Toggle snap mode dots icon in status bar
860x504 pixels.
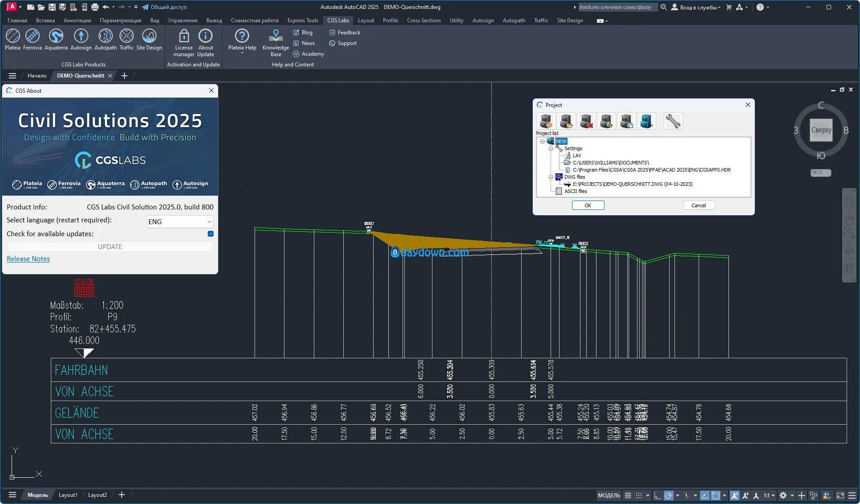coord(638,496)
